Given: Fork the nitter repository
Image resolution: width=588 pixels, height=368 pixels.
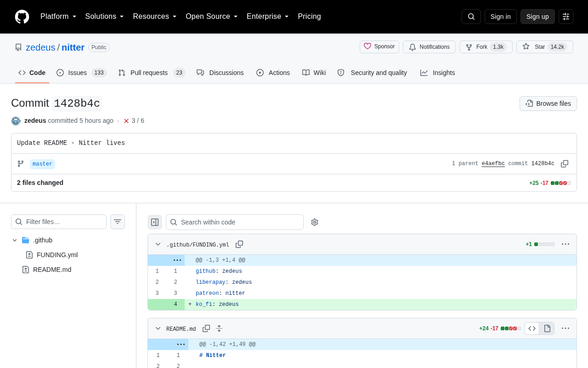Looking at the screenshot, I should tap(486, 47).
